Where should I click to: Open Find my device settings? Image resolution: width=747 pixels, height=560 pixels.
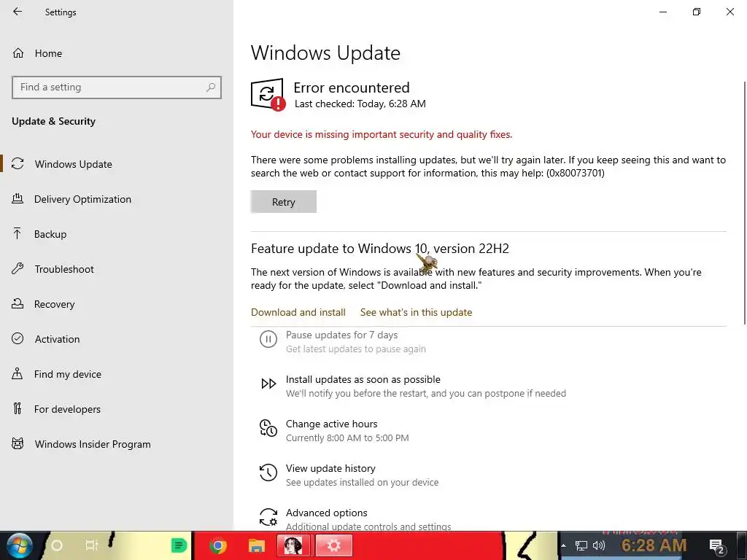pyautogui.click(x=68, y=374)
